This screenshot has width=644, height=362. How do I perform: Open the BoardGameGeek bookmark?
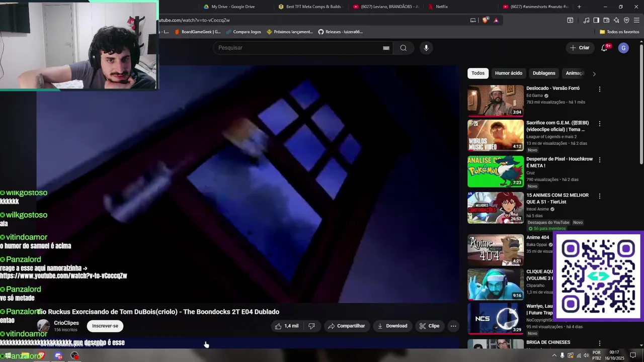coord(197,32)
